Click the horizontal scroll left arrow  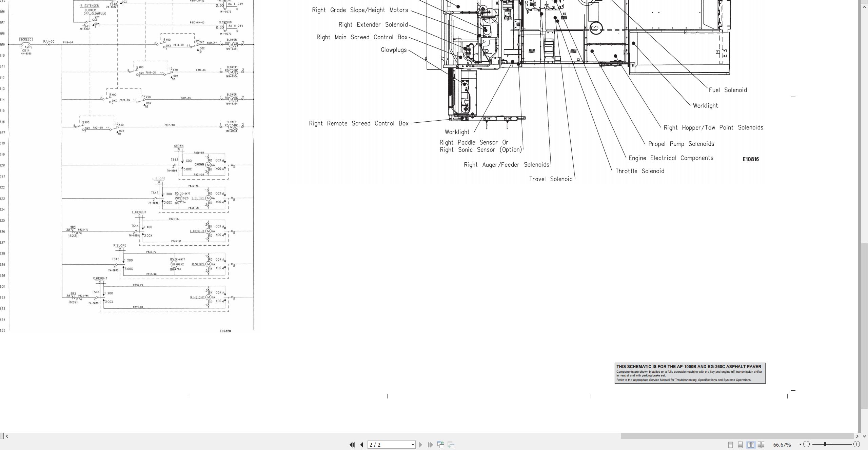click(7, 436)
